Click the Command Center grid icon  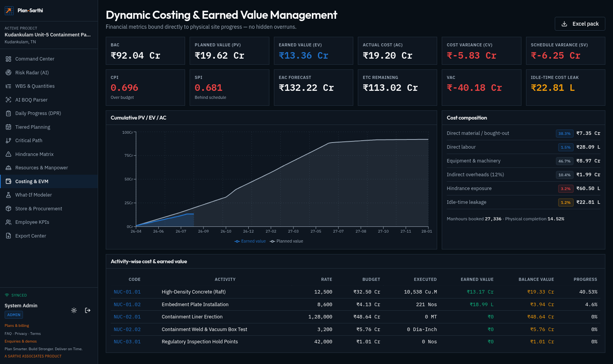click(x=8, y=59)
